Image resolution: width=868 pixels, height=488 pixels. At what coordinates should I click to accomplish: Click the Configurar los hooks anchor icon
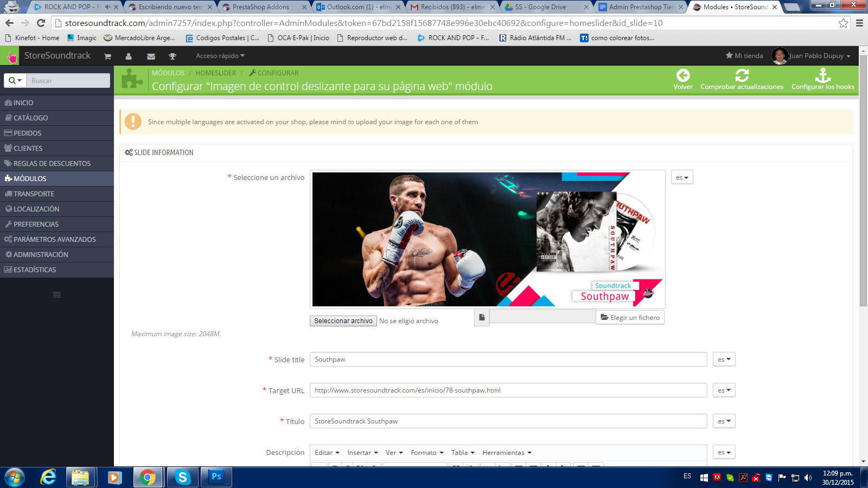pyautogui.click(x=823, y=75)
